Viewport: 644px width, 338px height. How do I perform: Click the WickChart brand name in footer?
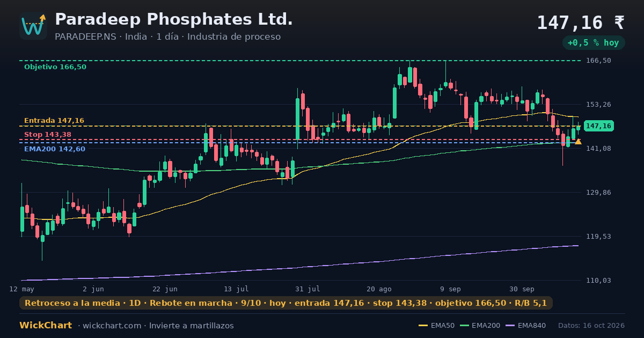click(x=46, y=325)
